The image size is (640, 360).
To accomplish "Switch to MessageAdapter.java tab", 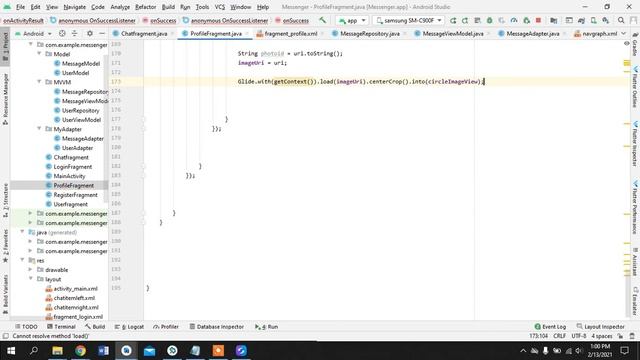I will [x=532, y=33].
